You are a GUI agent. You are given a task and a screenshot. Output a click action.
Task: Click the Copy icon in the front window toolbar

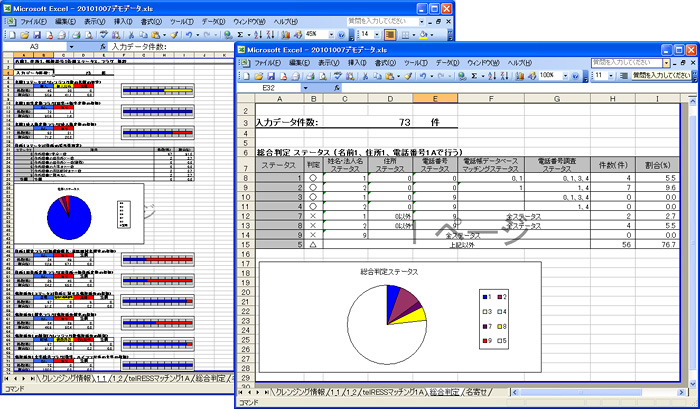click(x=376, y=75)
